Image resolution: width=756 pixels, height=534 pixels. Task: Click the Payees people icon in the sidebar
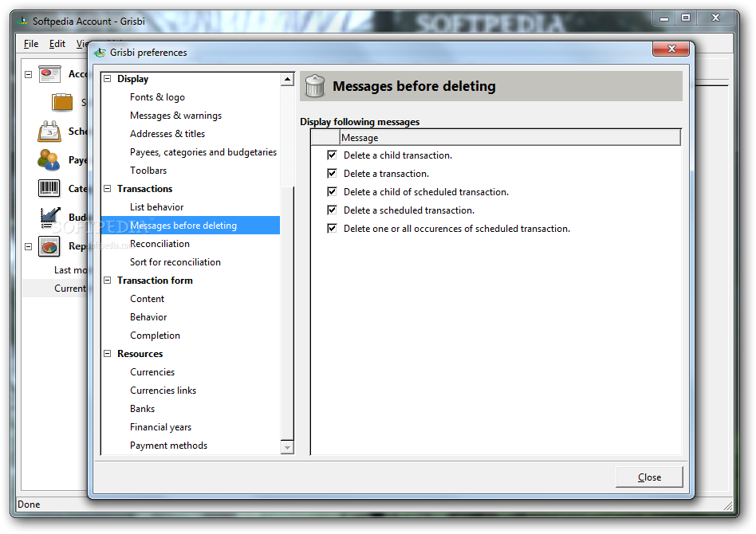coord(49,160)
